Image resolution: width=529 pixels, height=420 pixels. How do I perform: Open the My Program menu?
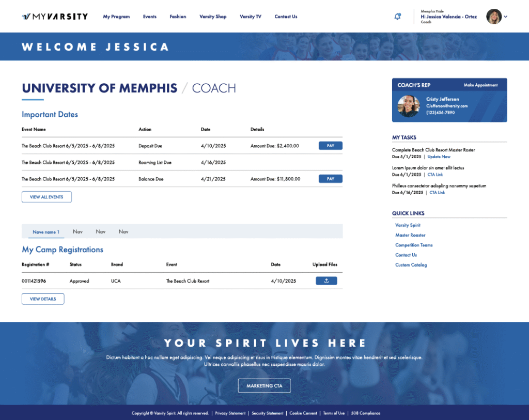coord(116,17)
